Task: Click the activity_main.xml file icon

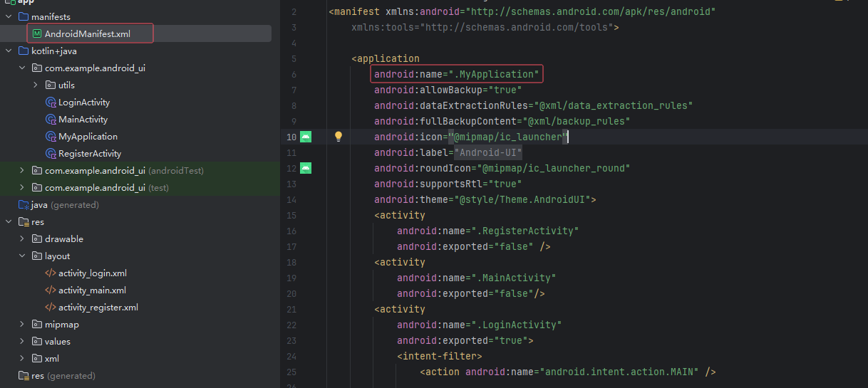Action: point(51,290)
